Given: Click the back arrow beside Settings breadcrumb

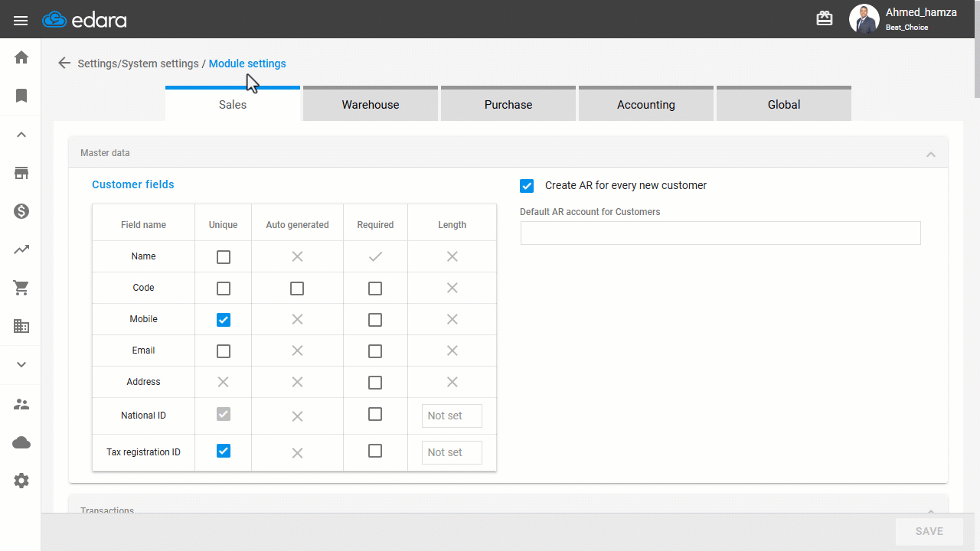Looking at the screenshot, I should tap(64, 64).
